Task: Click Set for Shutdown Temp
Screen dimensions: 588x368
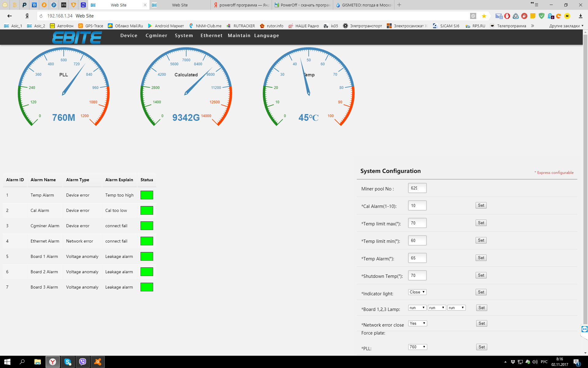Action: pyautogui.click(x=481, y=275)
